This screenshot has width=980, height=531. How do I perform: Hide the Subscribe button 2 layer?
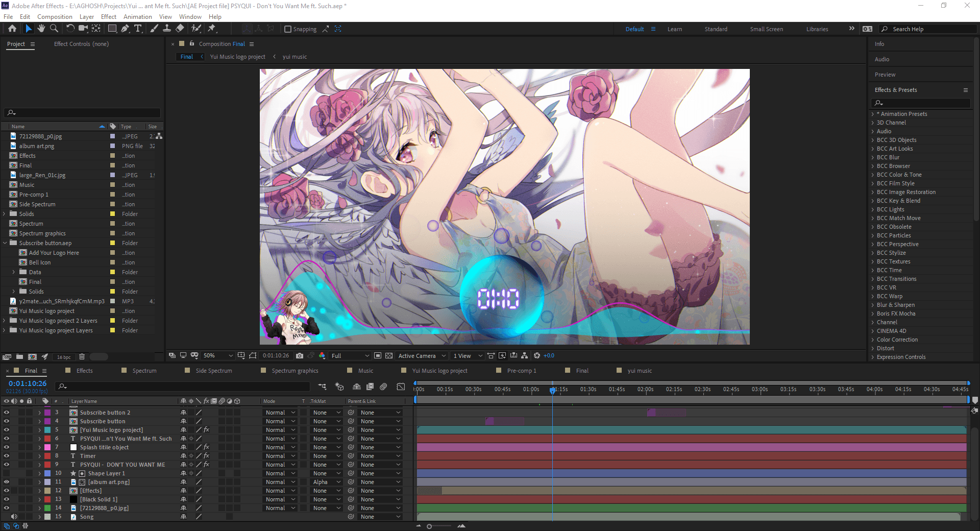pos(7,413)
